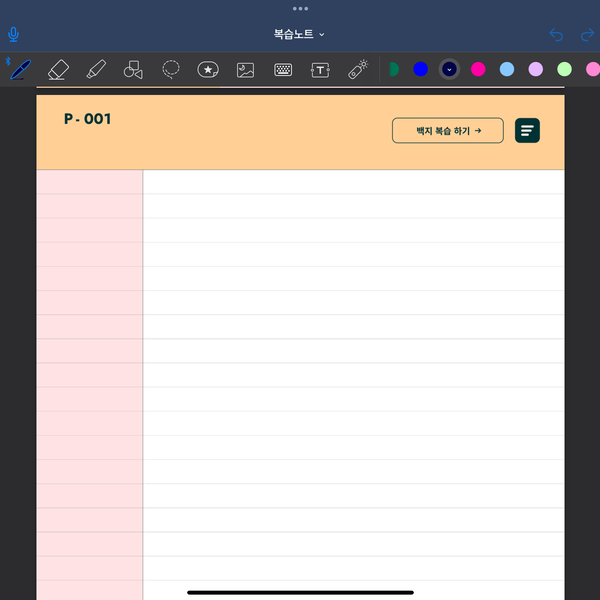Image resolution: width=600 pixels, height=600 pixels.
Task: Choose the light blue pen color
Action: coord(507,69)
